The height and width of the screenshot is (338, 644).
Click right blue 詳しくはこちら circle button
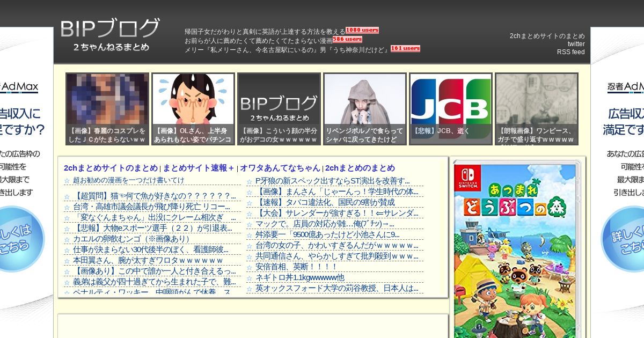[x=623, y=239]
